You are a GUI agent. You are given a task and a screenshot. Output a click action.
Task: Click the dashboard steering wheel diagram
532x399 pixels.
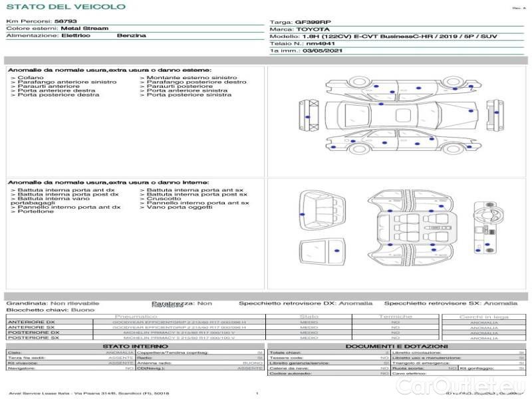(x=489, y=227)
